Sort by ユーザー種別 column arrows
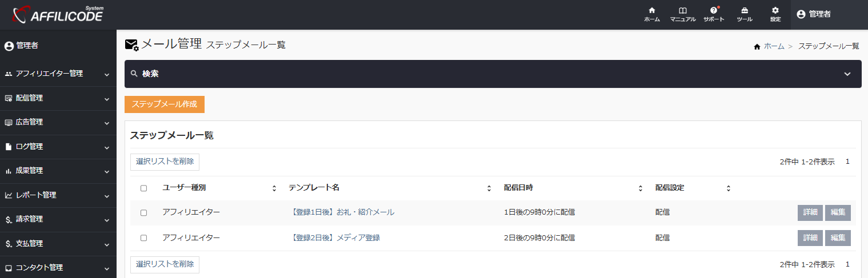 [274, 188]
